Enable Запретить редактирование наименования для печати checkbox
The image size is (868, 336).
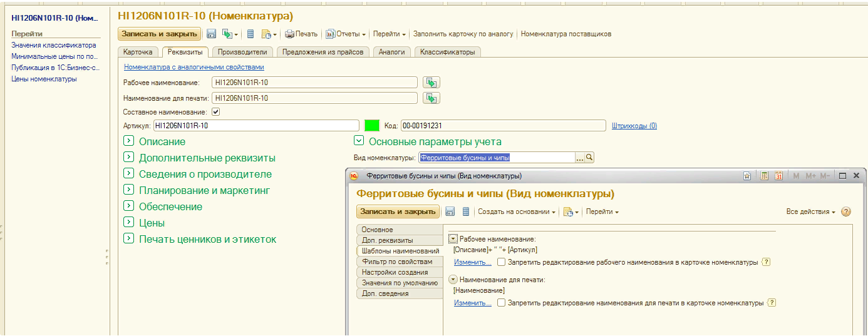[x=501, y=303]
